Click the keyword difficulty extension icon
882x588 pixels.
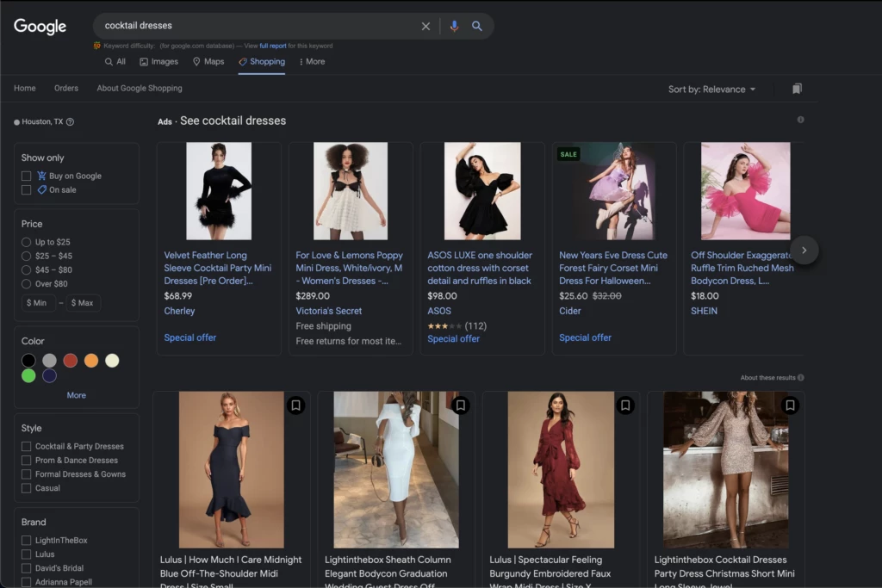coord(97,46)
